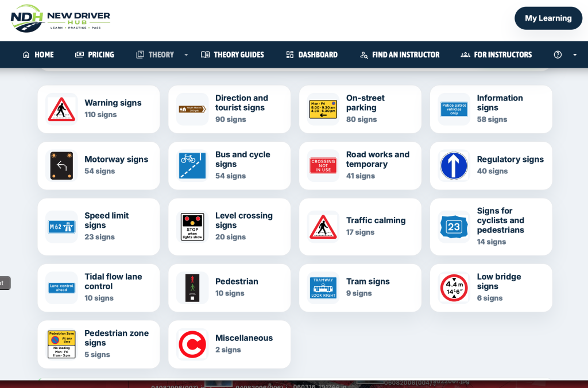Click the M62 motorway sign icon
Image resolution: width=588 pixels, height=388 pixels.
(x=61, y=227)
